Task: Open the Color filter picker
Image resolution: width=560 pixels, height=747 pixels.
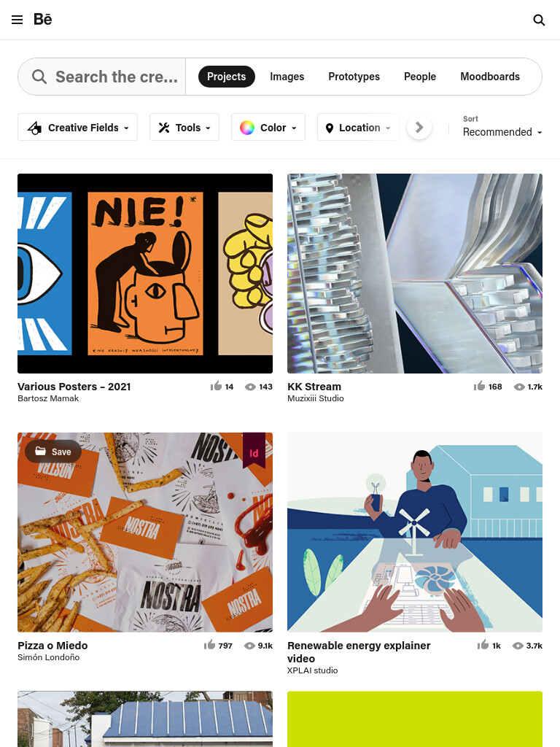Action: pos(268,127)
